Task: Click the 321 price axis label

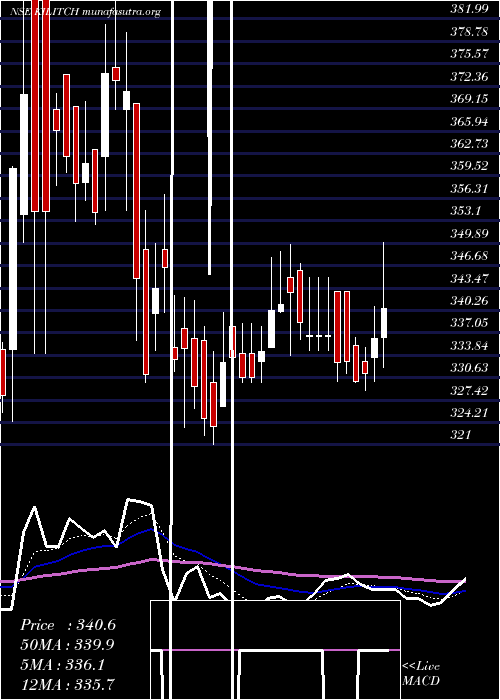Action: coord(461,435)
